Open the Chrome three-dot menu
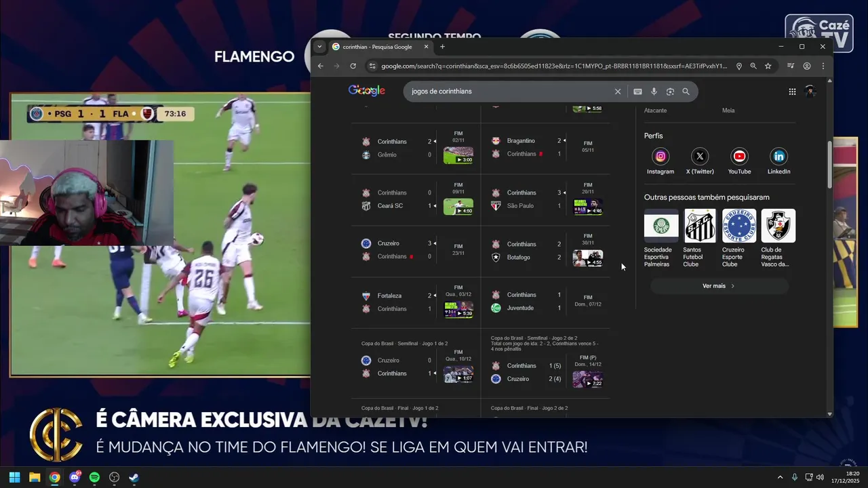The image size is (868, 488). [x=823, y=66]
